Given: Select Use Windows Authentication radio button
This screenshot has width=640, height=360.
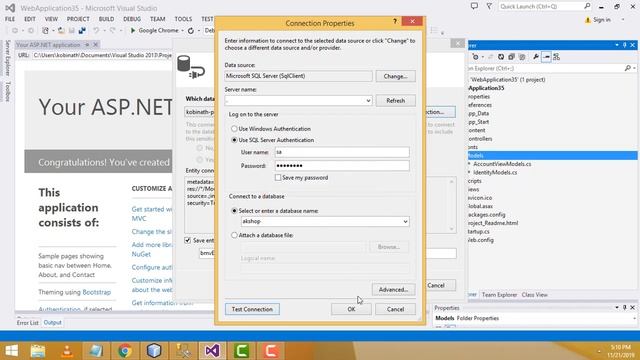Looking at the screenshot, I should [234, 129].
